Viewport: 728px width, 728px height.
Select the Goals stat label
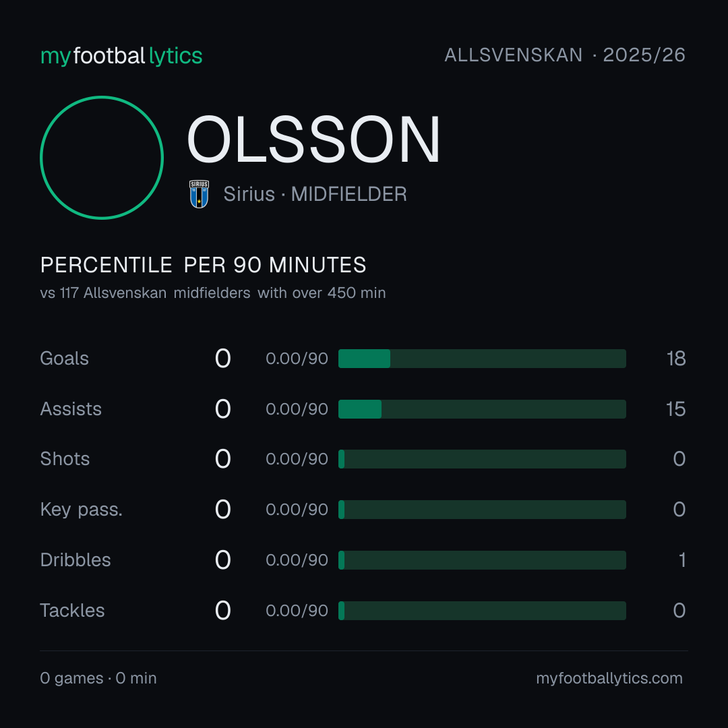point(65,359)
